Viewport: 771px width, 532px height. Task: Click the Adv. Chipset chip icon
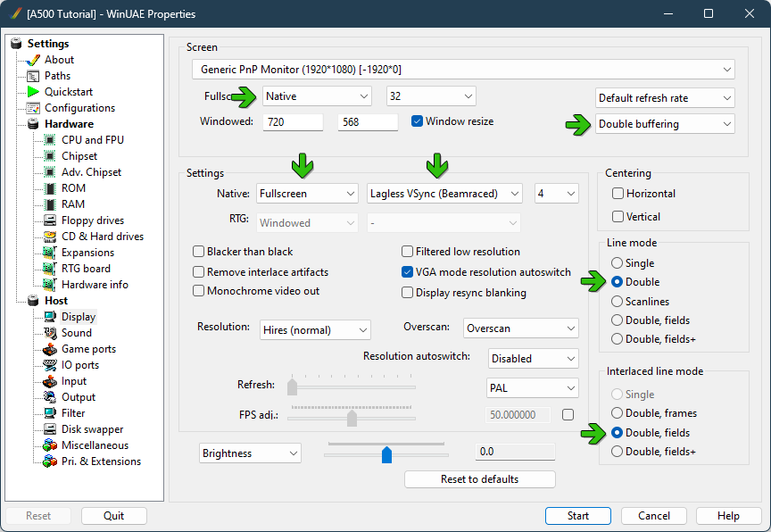coord(50,172)
